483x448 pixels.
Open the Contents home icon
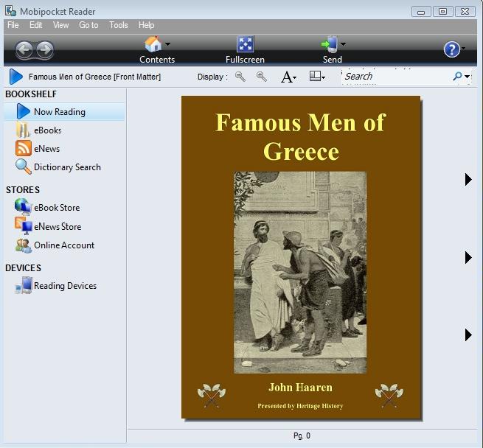tap(153, 45)
